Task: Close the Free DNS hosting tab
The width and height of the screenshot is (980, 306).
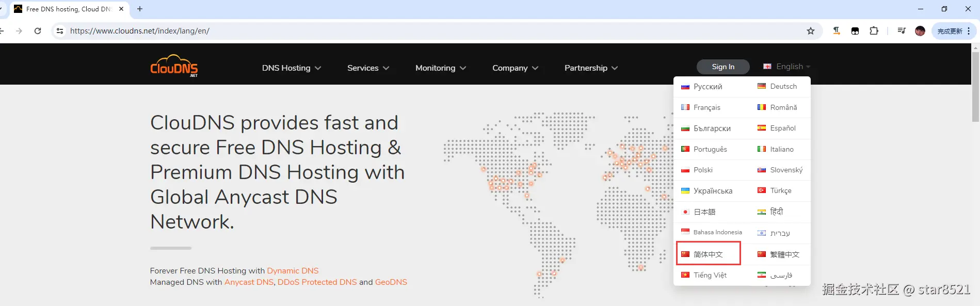Action: coord(121,9)
